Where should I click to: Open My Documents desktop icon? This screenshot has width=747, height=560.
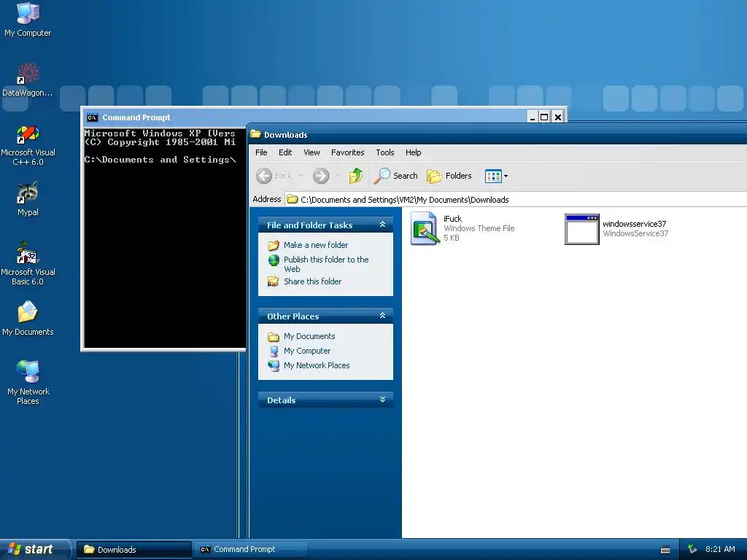[x=28, y=318]
